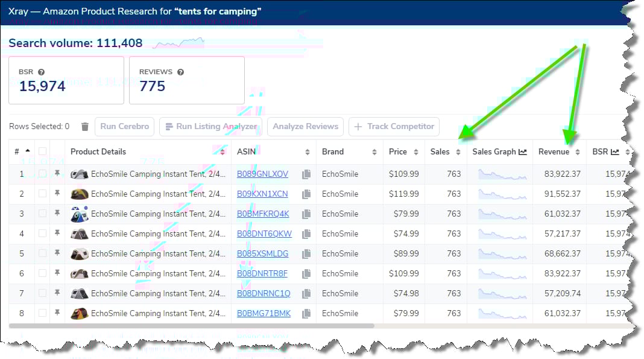Image resolution: width=644 pixels, height=359 pixels.
Task: Open BSR help tooltip icon
Action: [41, 72]
